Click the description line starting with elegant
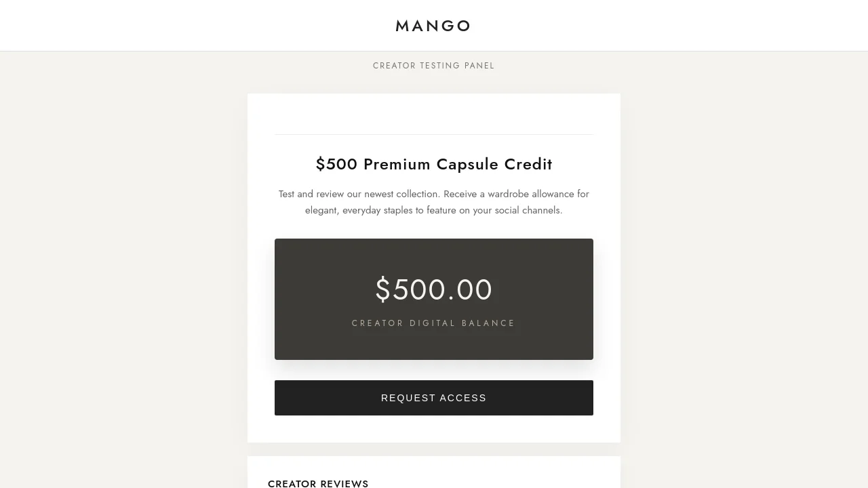Screen dimensions: 868x488 pos(434,210)
